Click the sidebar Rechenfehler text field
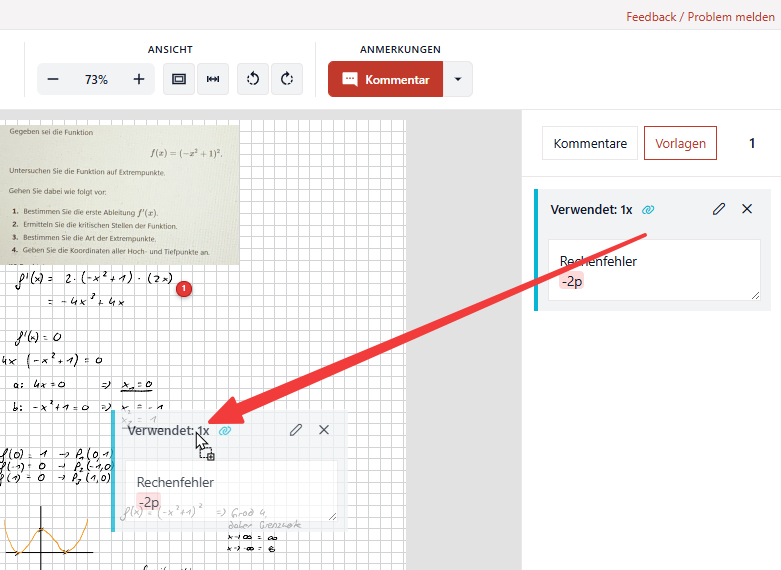Viewport: 781px width, 570px height. click(x=654, y=270)
